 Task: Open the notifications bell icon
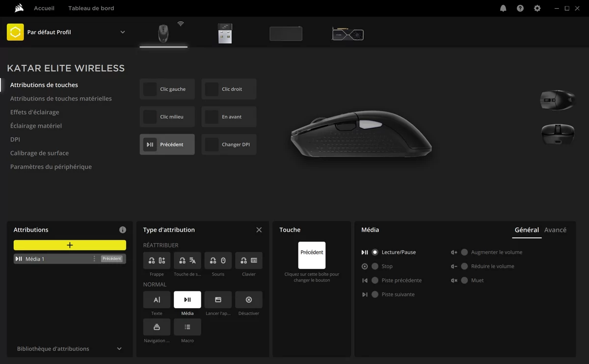(503, 8)
